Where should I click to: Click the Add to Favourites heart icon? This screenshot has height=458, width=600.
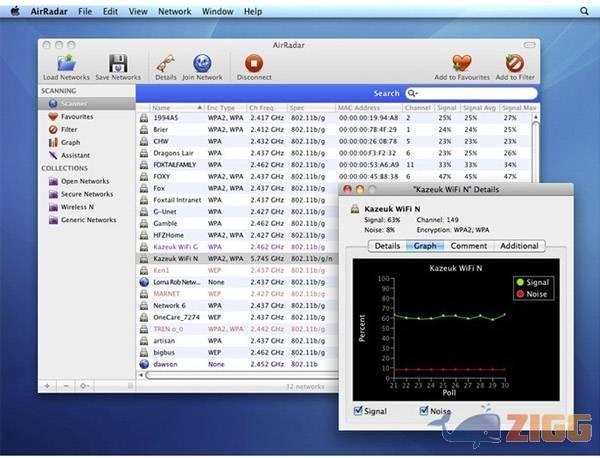point(462,64)
